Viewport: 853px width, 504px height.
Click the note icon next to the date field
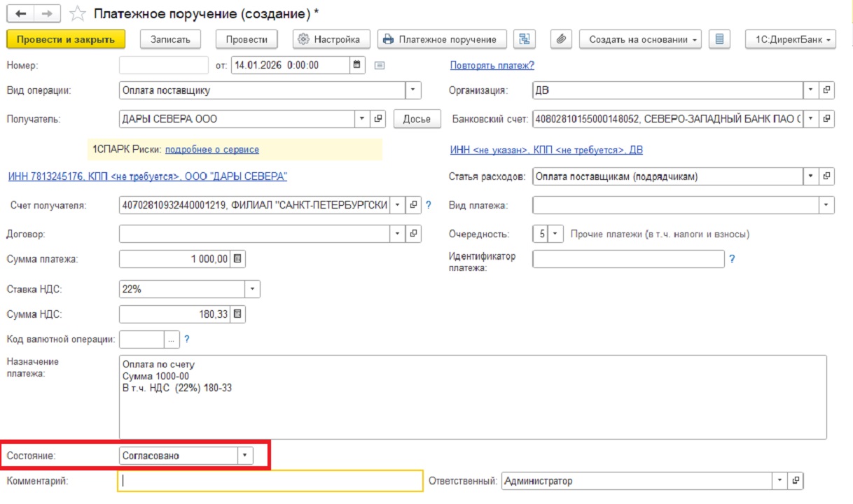point(380,65)
